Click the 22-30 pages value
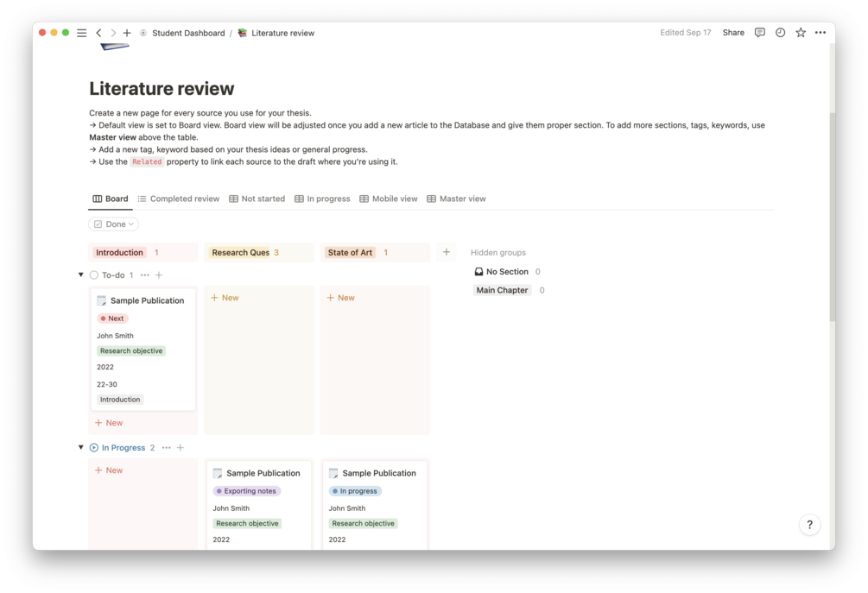 click(107, 384)
